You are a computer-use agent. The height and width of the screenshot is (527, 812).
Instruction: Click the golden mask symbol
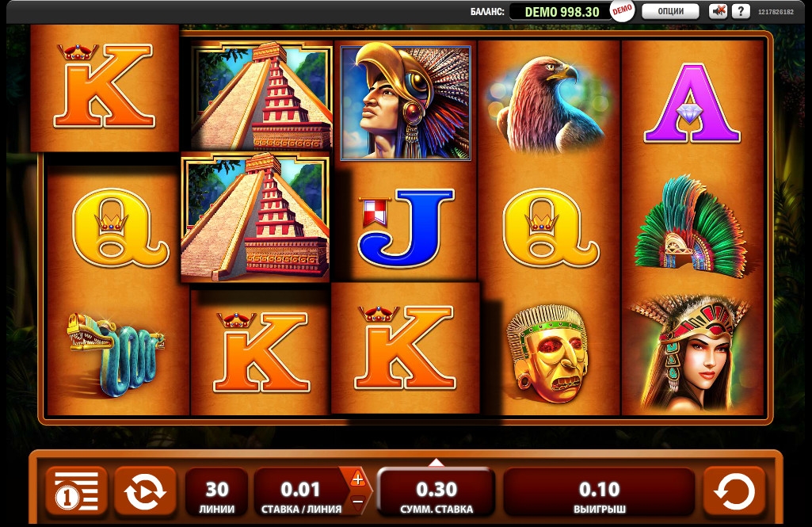coord(548,353)
